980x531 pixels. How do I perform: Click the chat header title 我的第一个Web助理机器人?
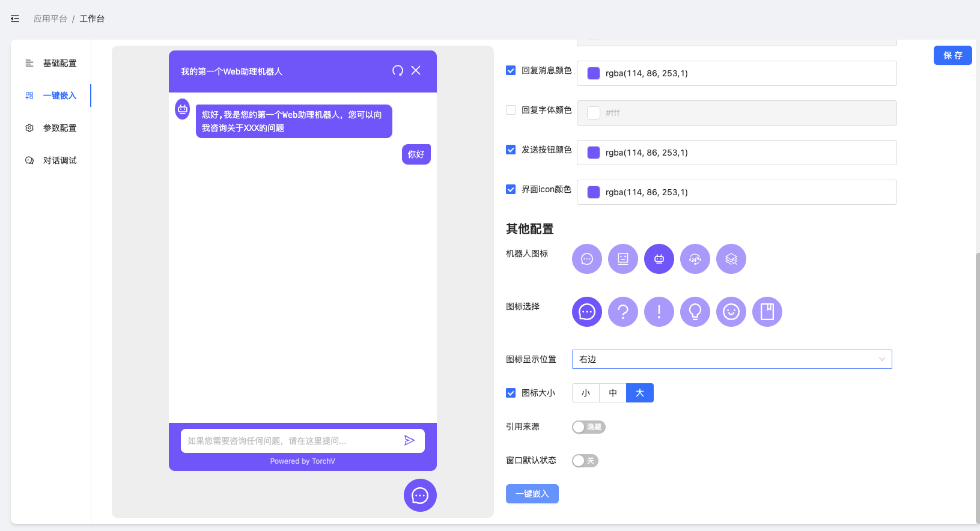[x=232, y=71]
